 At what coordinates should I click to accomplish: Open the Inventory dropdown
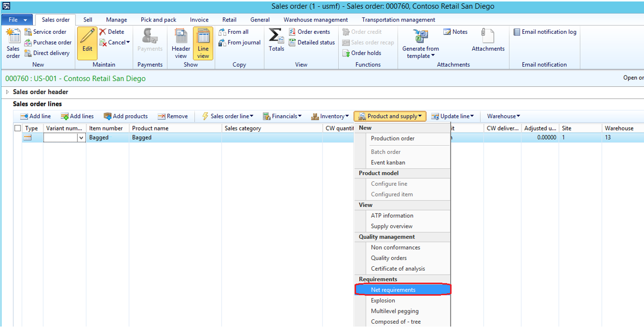329,116
